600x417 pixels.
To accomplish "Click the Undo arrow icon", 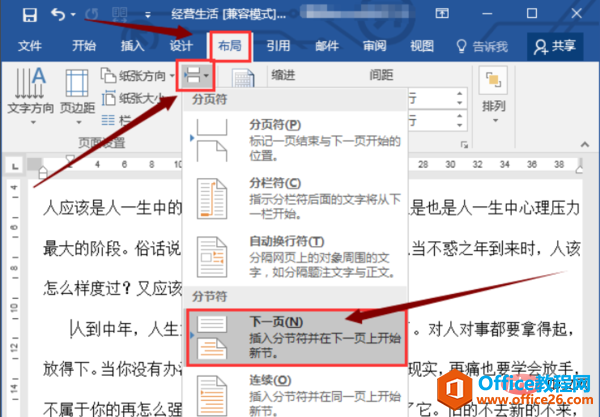I will pyautogui.click(x=58, y=15).
